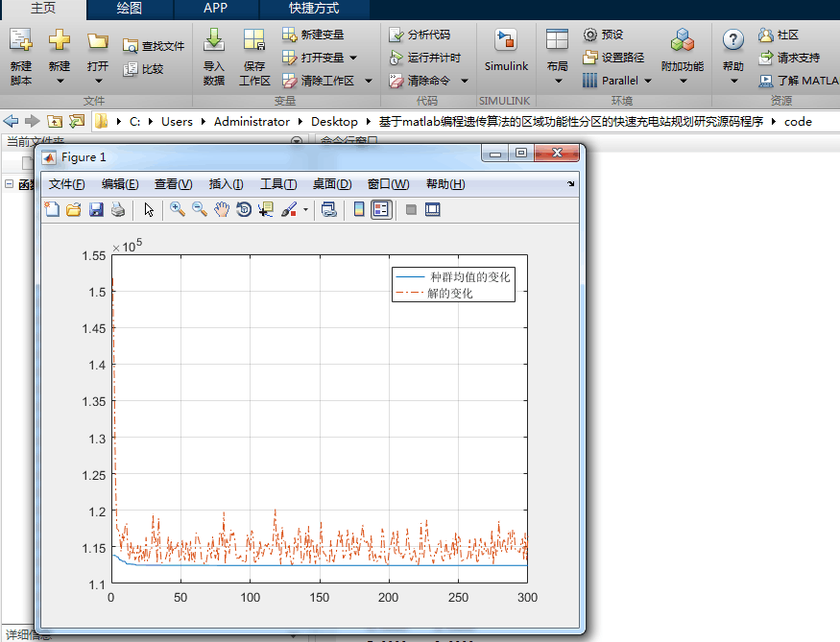Click 分析代码 analyze code button
The image size is (840, 642).
tap(420, 35)
